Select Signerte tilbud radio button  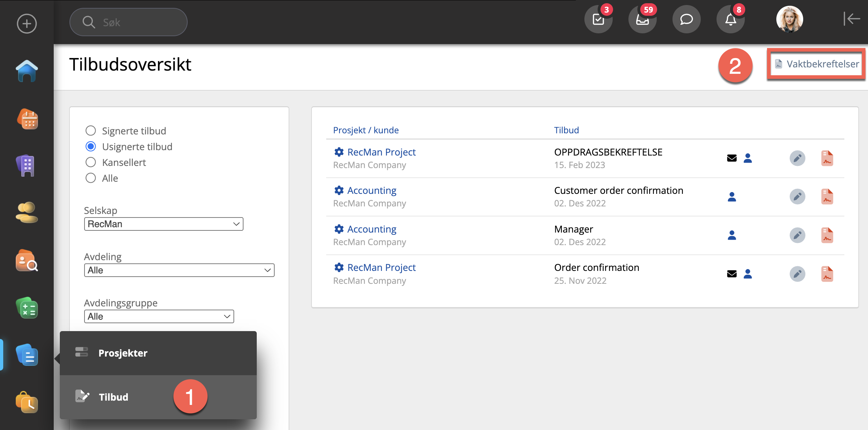click(x=91, y=131)
